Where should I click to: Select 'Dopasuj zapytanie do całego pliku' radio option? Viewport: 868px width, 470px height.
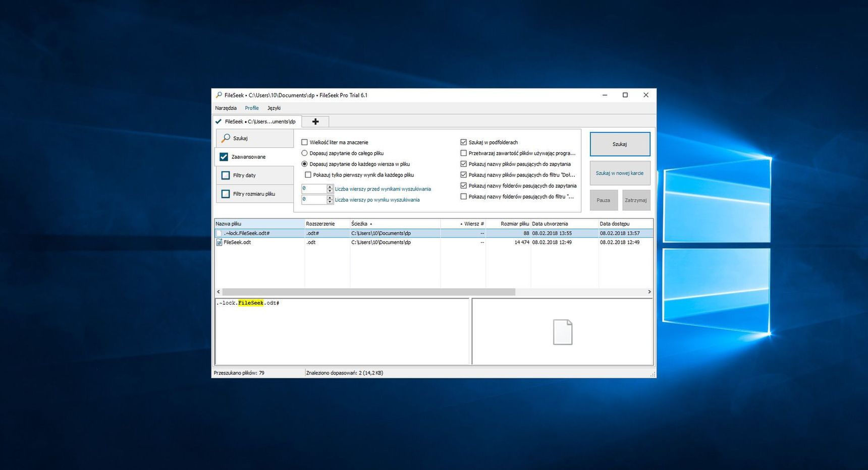(x=304, y=153)
